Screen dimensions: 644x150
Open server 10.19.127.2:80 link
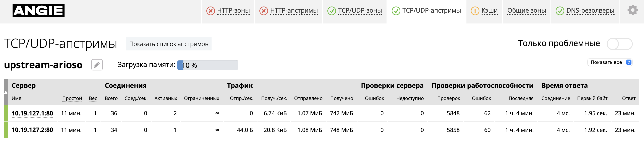pos(32,130)
